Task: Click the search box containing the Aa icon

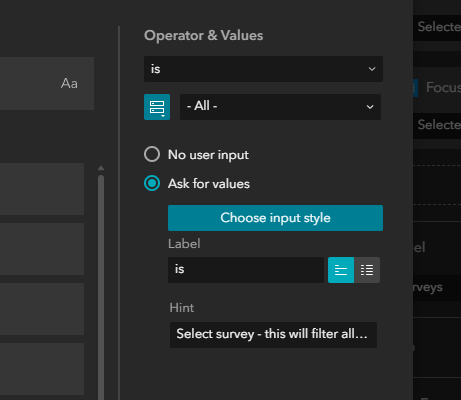Action: [x=47, y=84]
